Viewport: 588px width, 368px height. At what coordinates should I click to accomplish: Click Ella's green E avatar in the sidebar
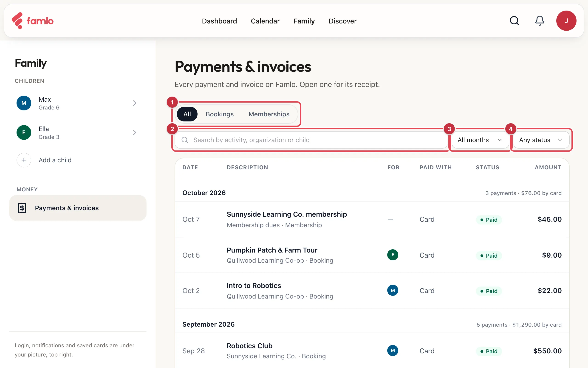[24, 132]
